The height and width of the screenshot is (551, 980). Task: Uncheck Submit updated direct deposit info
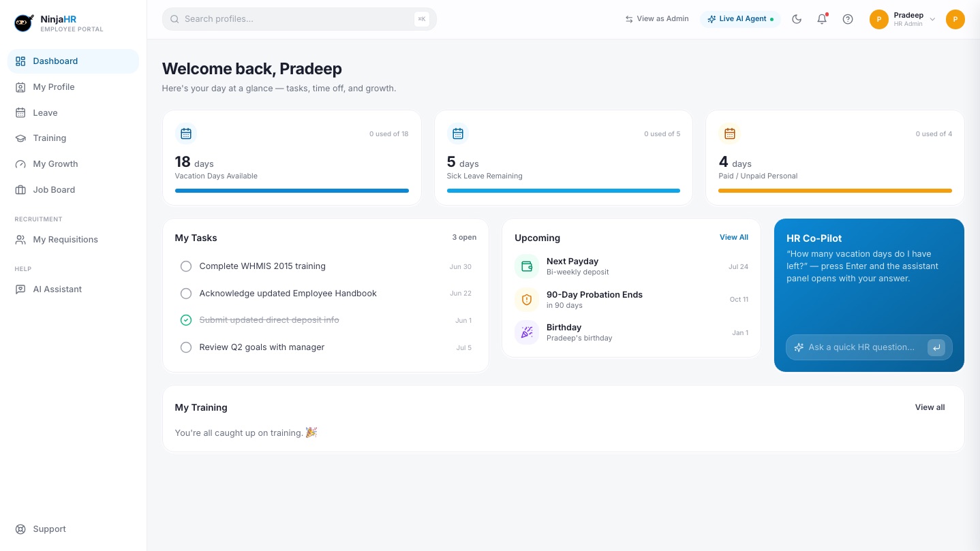[186, 320]
